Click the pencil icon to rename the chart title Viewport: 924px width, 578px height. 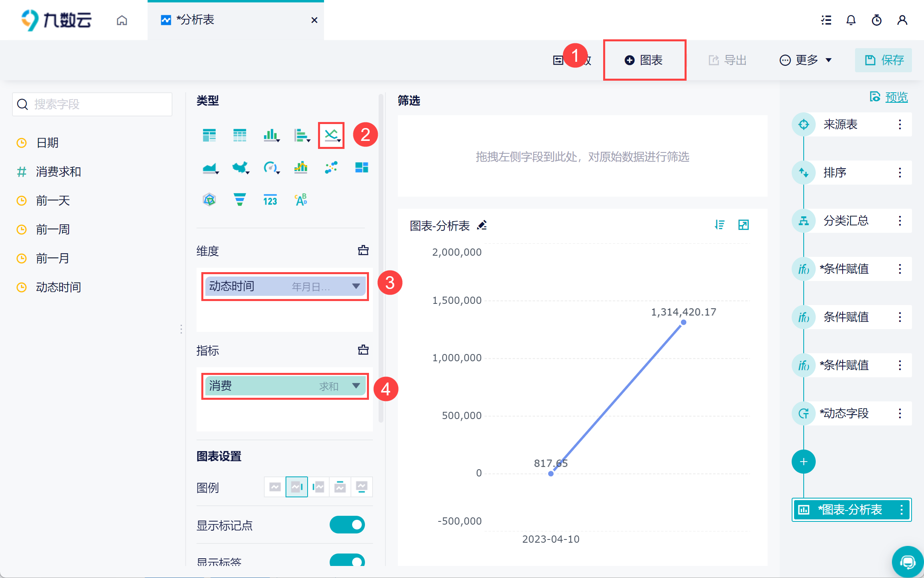[x=482, y=225]
